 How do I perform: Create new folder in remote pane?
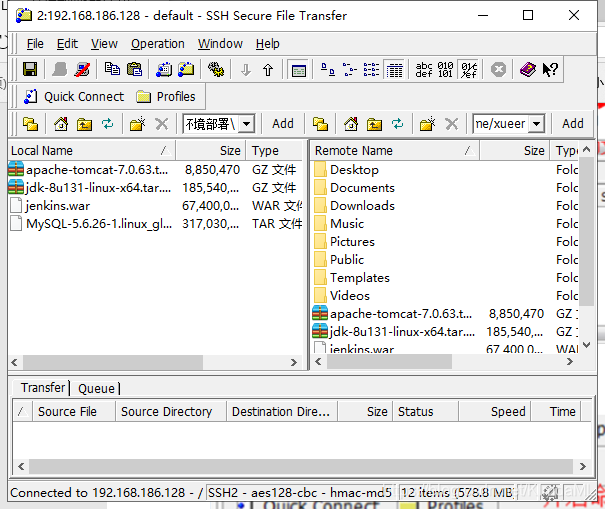pos(427,124)
